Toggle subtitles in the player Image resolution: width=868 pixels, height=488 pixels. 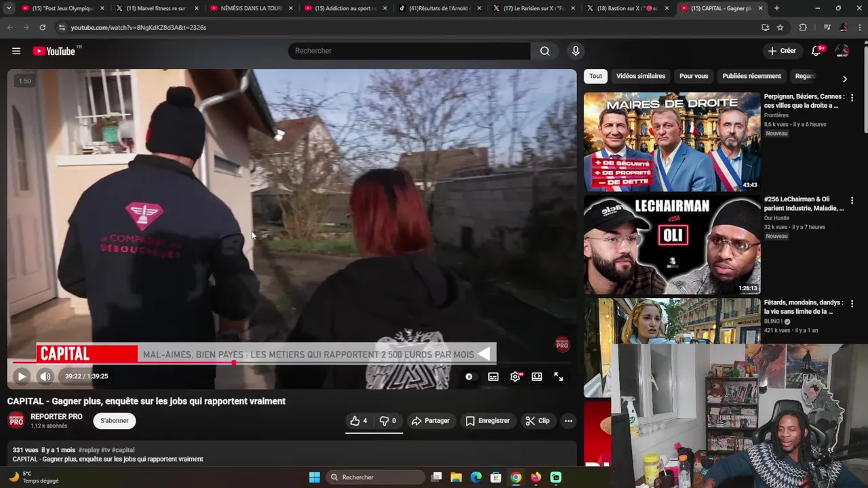click(494, 376)
